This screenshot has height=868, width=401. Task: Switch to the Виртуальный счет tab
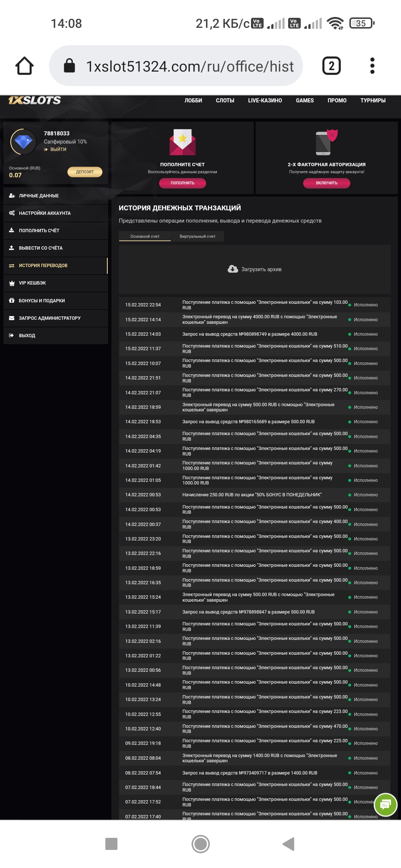198,236
